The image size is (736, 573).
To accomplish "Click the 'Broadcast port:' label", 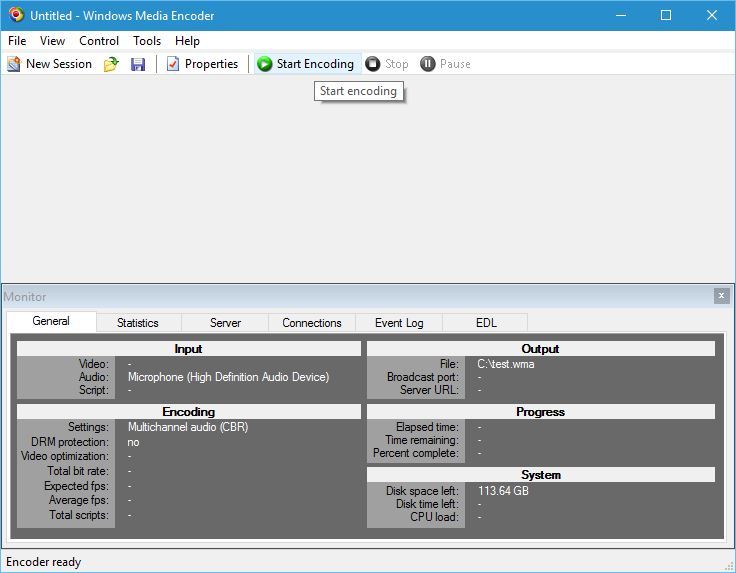I will coord(423,377).
